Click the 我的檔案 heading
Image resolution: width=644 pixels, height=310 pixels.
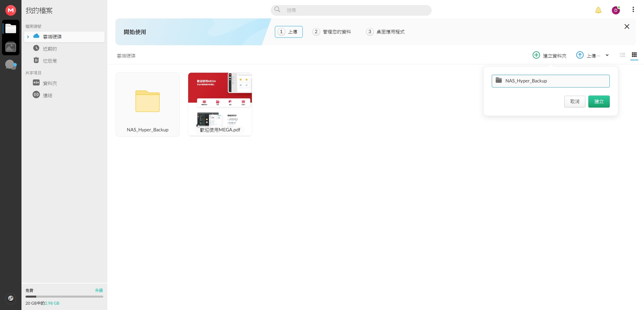coord(39,11)
